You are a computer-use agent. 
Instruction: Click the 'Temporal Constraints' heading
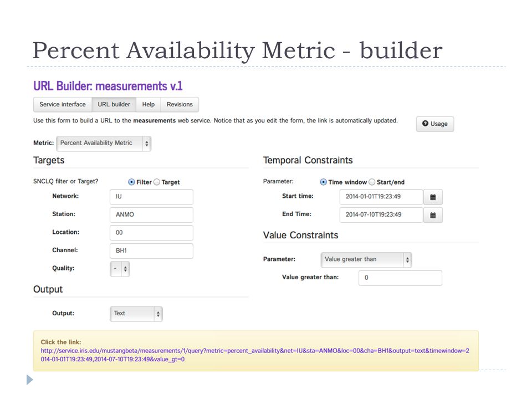tap(308, 160)
